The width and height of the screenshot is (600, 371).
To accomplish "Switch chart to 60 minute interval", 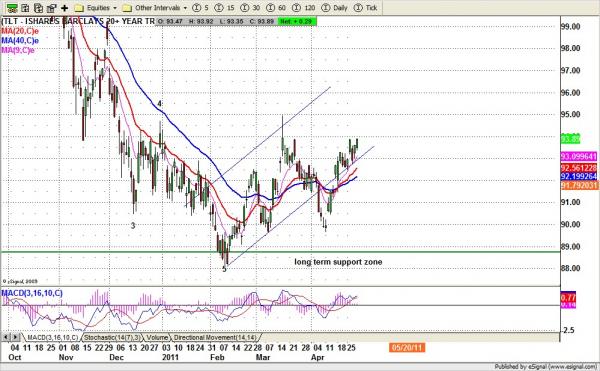I will coord(276,8).
